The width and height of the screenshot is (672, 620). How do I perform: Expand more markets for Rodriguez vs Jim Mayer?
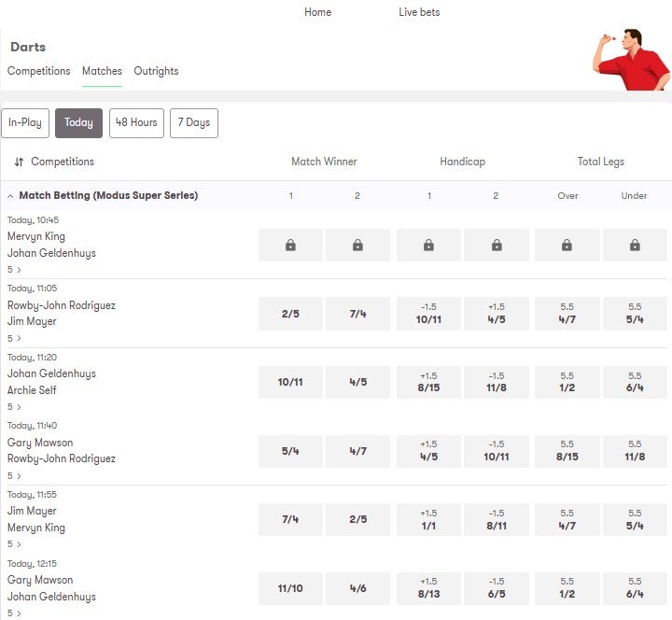click(x=14, y=338)
